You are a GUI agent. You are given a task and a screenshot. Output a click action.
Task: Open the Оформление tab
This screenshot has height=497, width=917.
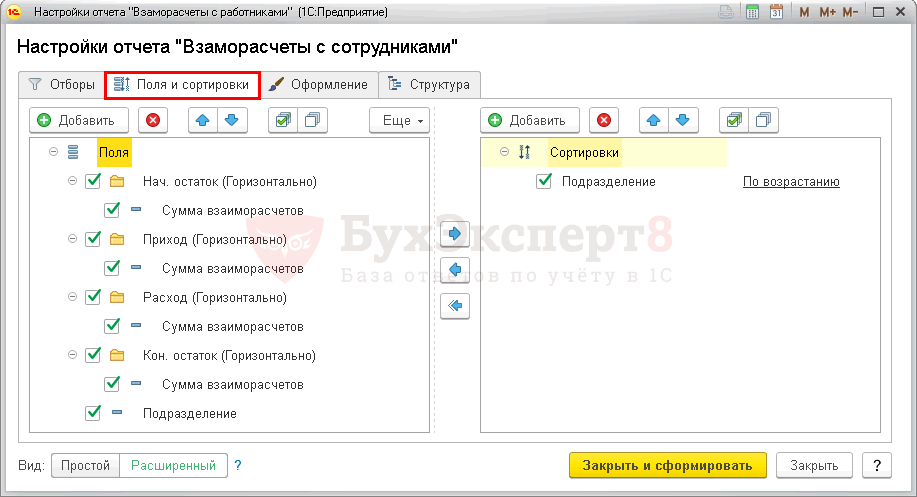coord(319,85)
